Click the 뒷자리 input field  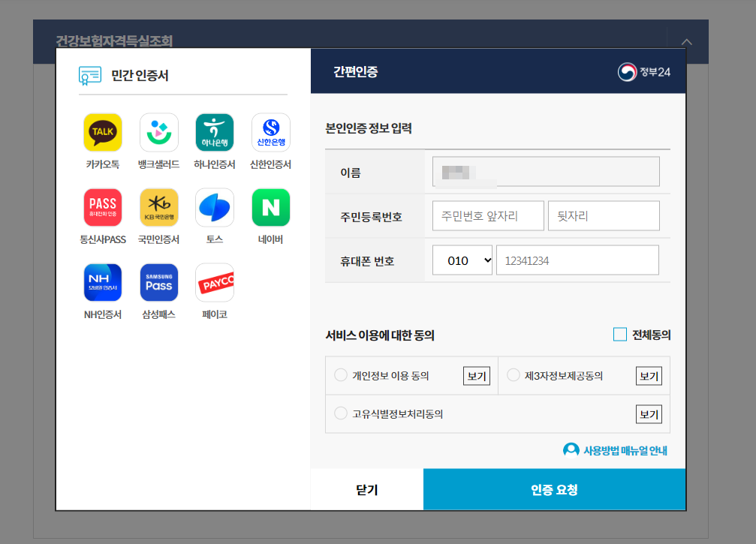click(604, 216)
